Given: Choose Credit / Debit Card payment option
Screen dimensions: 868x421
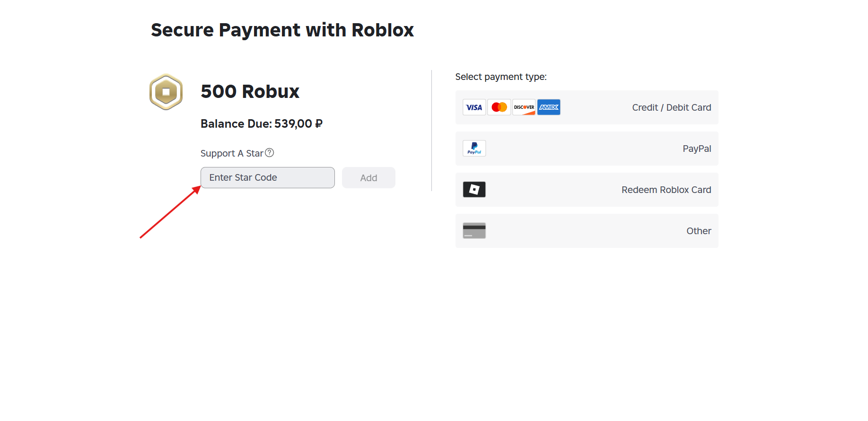Looking at the screenshot, I should tap(587, 107).
